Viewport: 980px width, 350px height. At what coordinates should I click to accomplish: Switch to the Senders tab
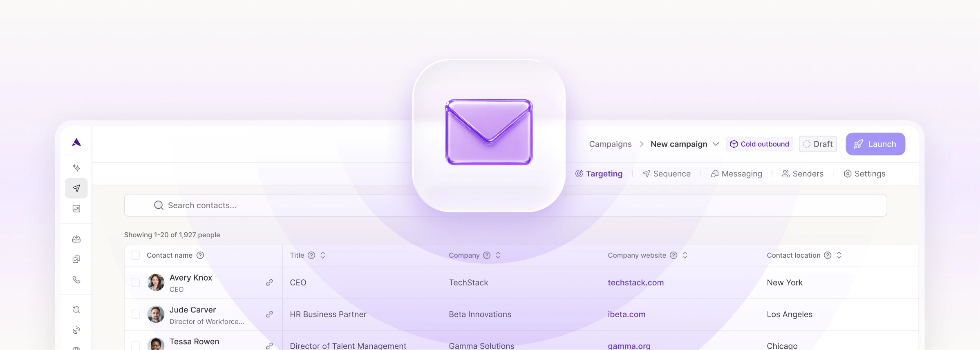(x=803, y=174)
